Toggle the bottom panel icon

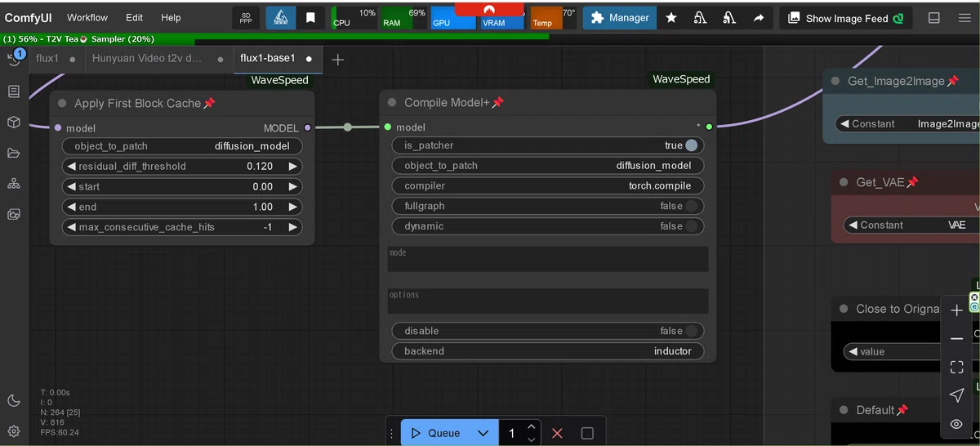934,17
